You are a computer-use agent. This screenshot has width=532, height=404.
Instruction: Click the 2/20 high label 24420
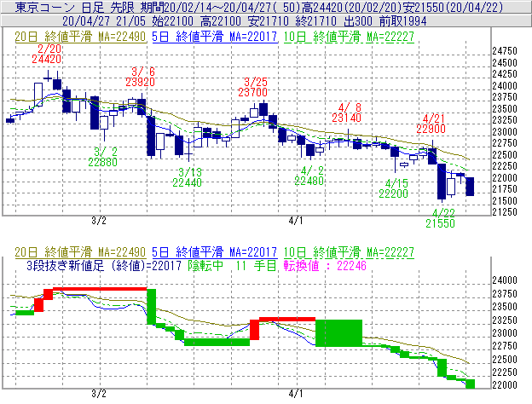pyautogui.click(x=47, y=59)
